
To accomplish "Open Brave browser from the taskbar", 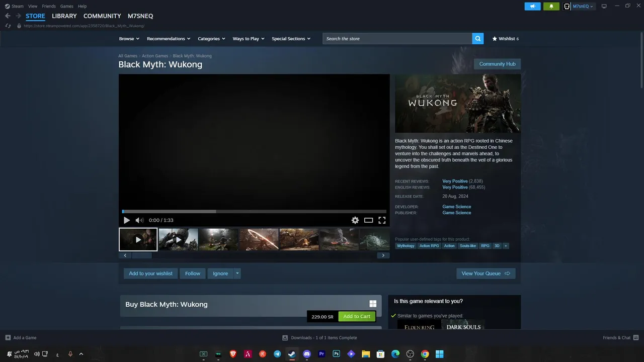I will [x=233, y=354].
